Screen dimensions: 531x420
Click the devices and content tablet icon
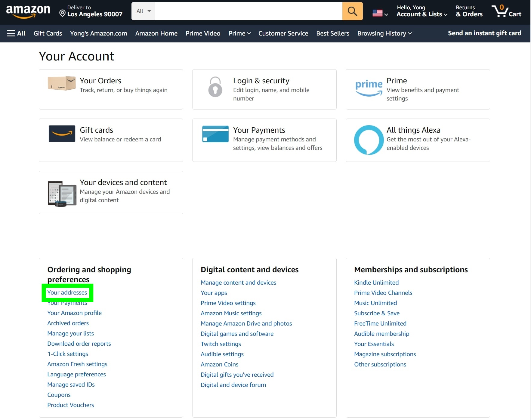62,193
